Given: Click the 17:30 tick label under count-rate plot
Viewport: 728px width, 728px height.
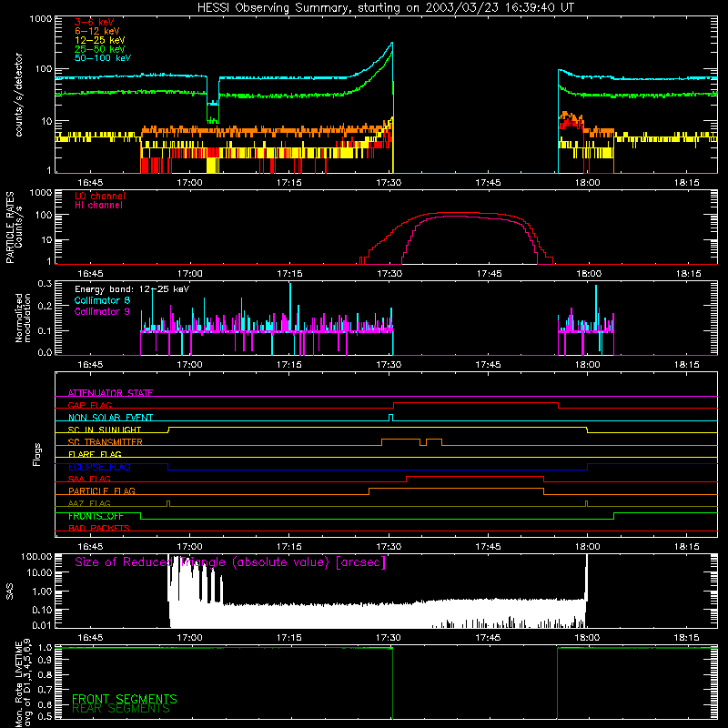Looking at the screenshot, I should 389,183.
